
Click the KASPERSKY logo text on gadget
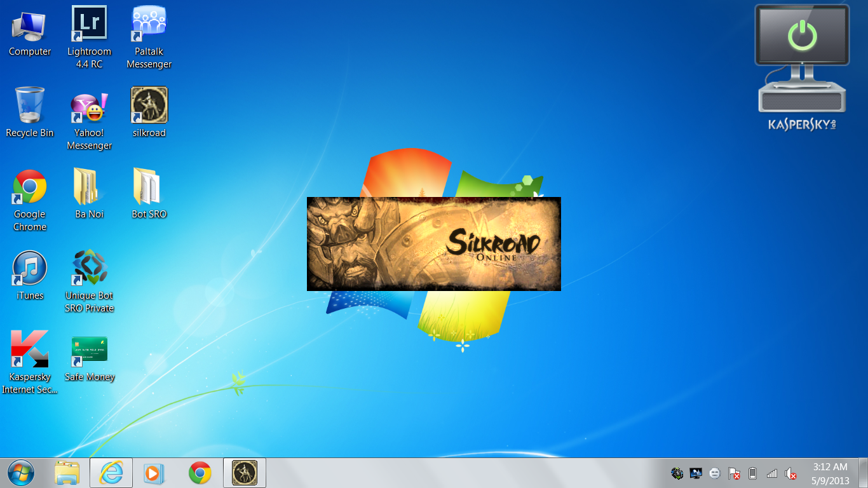click(x=802, y=125)
